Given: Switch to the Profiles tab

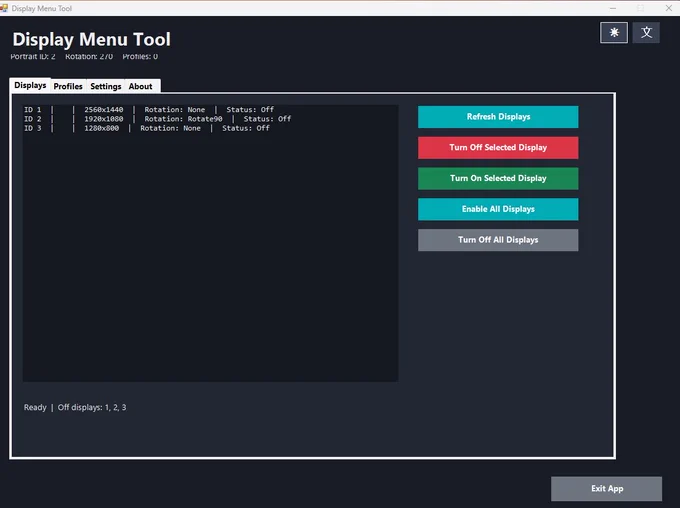Looking at the screenshot, I should (68, 86).
